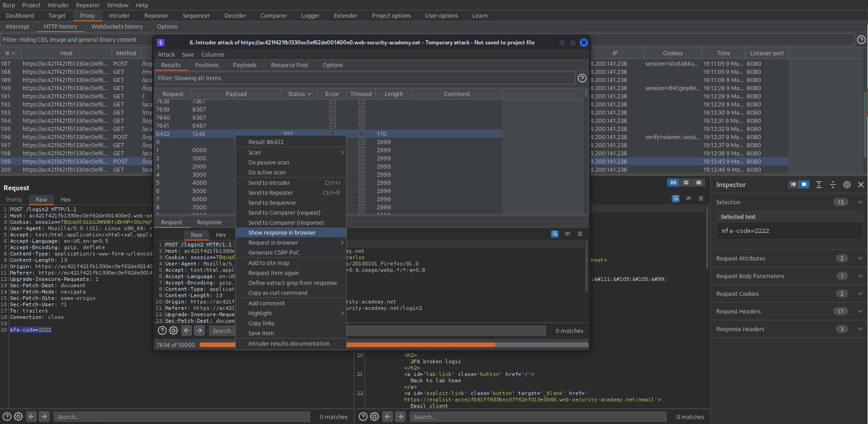Image resolution: width=868 pixels, height=424 pixels.
Task: Tick Error checkbox for request 7640
Action: pos(333,117)
